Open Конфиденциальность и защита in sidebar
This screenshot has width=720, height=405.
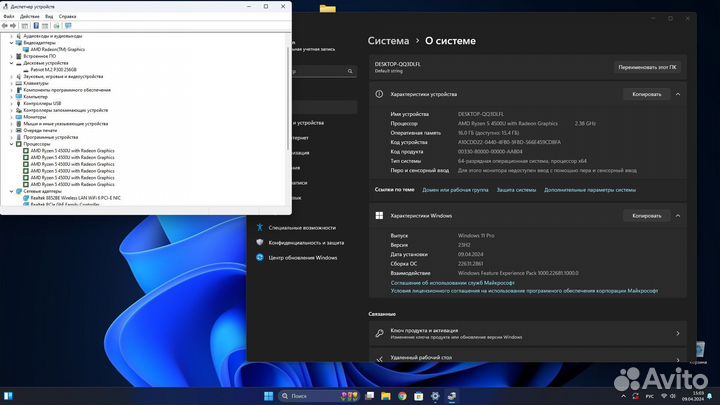coord(306,242)
